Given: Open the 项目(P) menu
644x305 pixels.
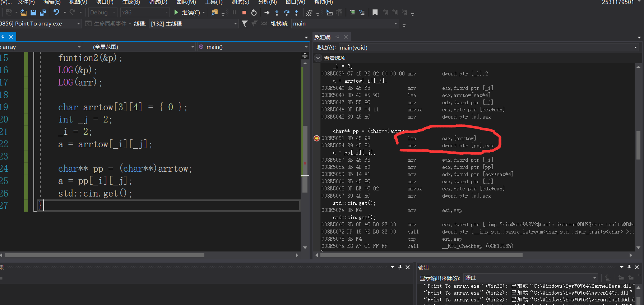Looking at the screenshot, I should (x=105, y=2).
